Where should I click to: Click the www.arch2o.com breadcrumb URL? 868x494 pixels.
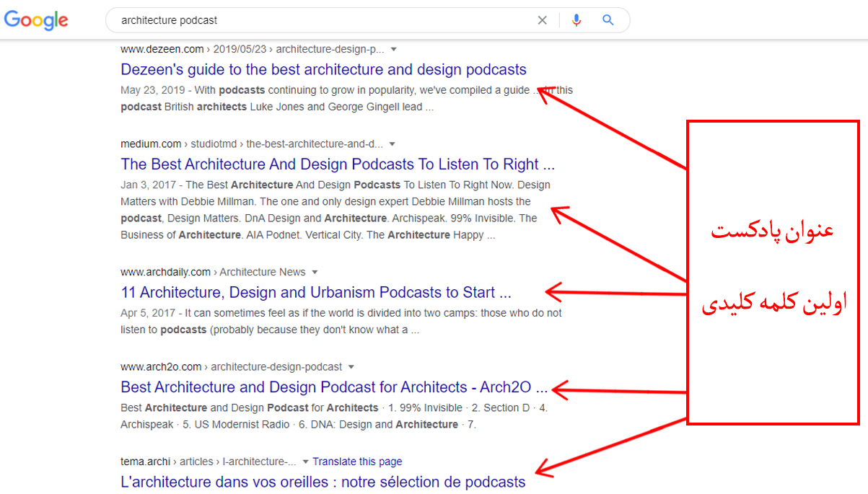click(161, 366)
